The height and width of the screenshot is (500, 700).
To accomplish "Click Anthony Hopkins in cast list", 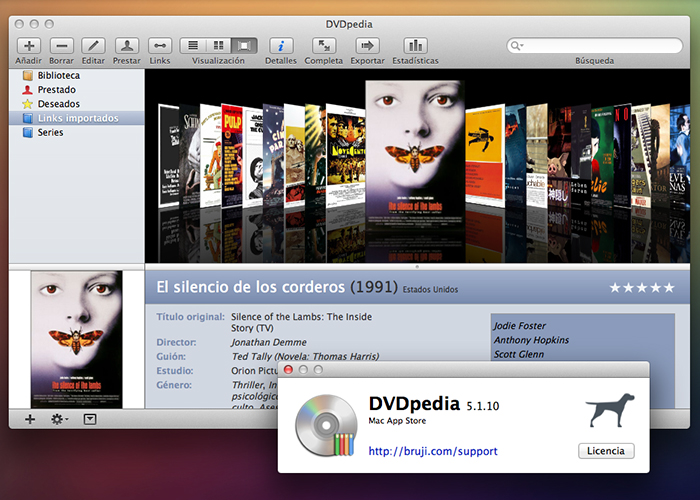I will tap(531, 340).
